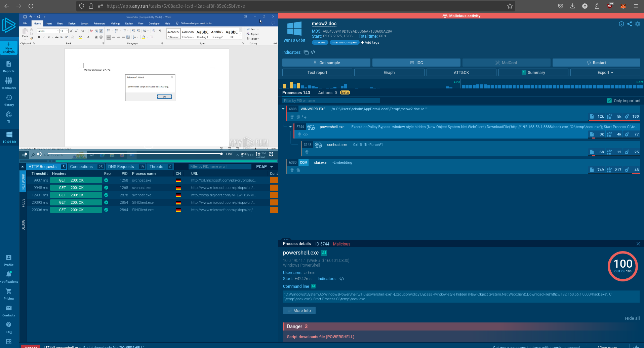This screenshot has width=644, height=348.
Task: Bookmark this page with star icon
Action: 510,6
